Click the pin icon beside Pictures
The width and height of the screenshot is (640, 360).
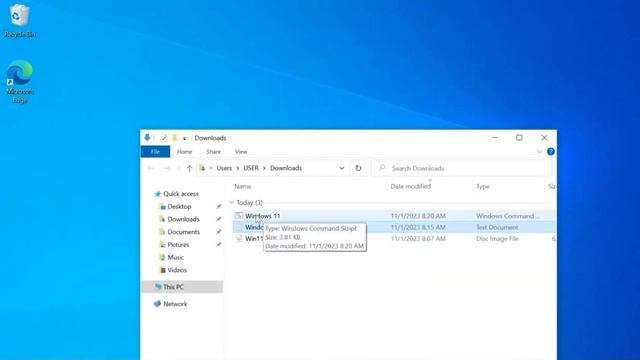point(219,244)
